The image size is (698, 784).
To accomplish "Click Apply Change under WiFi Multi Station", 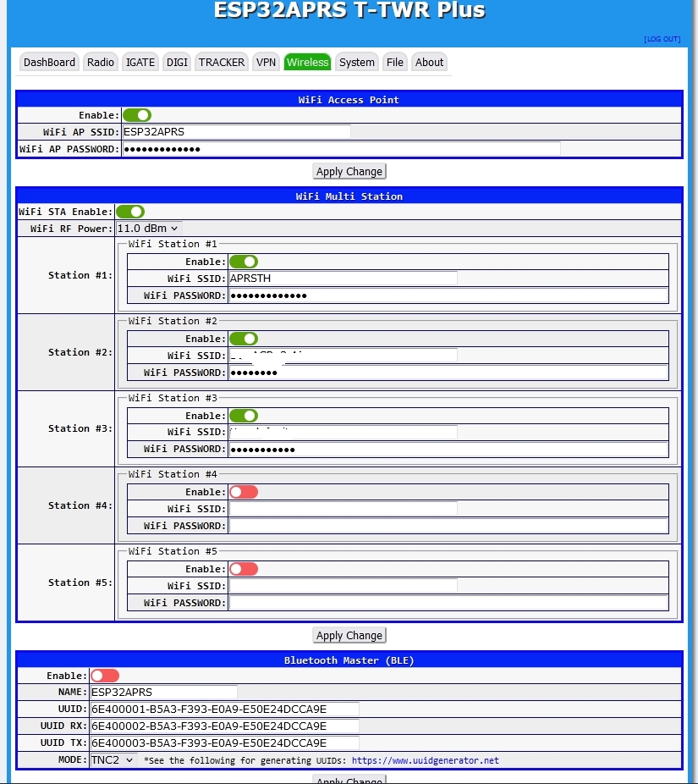I will coord(349,635).
